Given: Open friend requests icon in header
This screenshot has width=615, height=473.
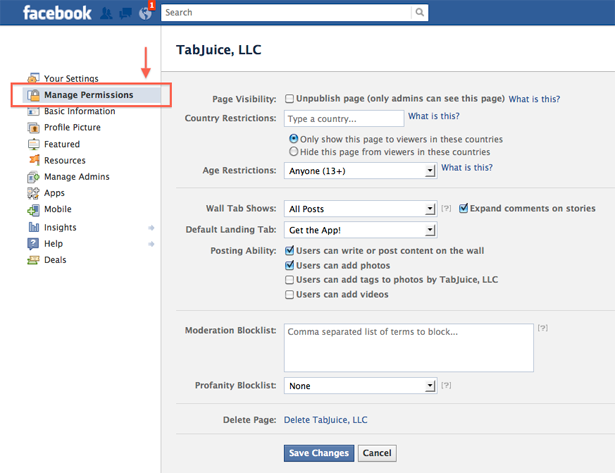Looking at the screenshot, I should click(106, 13).
